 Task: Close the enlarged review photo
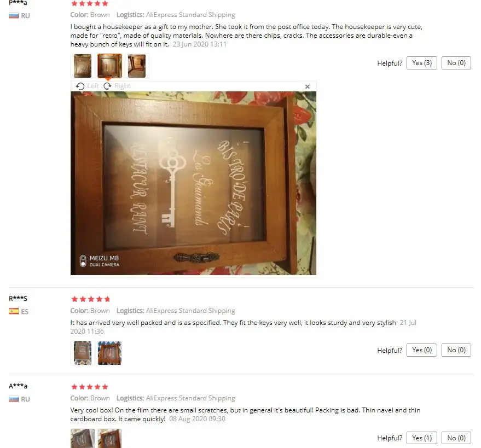pyautogui.click(x=308, y=87)
